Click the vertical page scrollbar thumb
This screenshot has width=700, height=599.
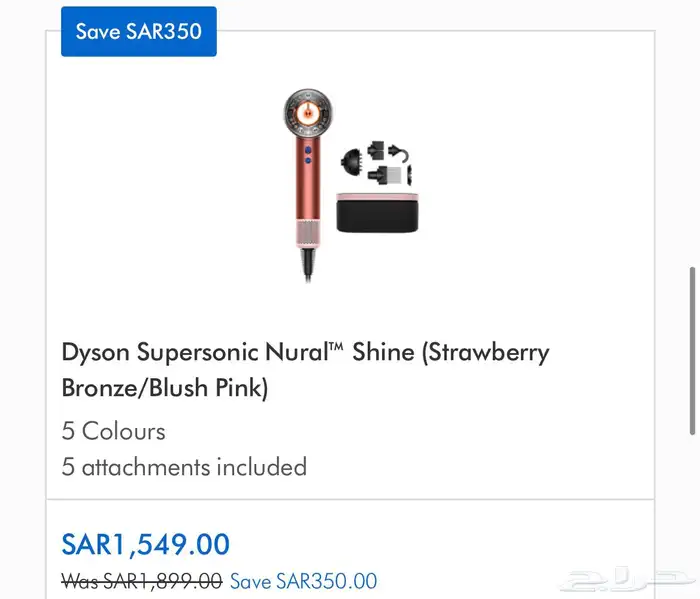tap(692, 350)
